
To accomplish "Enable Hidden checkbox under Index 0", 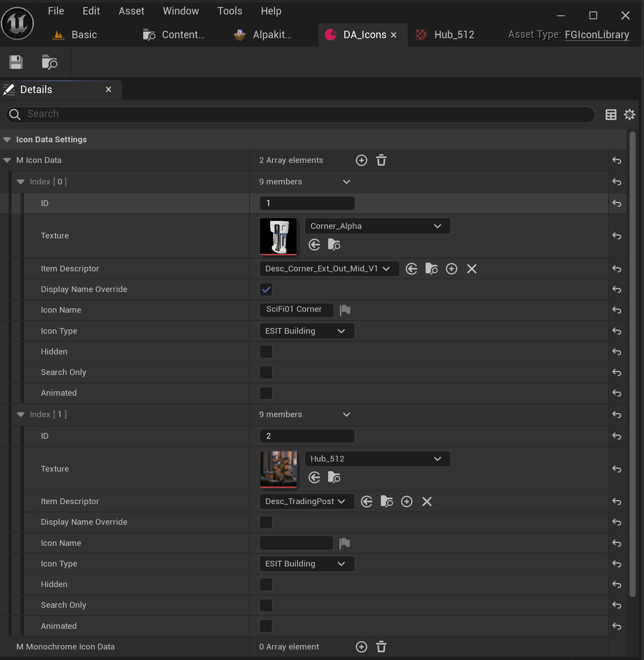I will 266,352.
